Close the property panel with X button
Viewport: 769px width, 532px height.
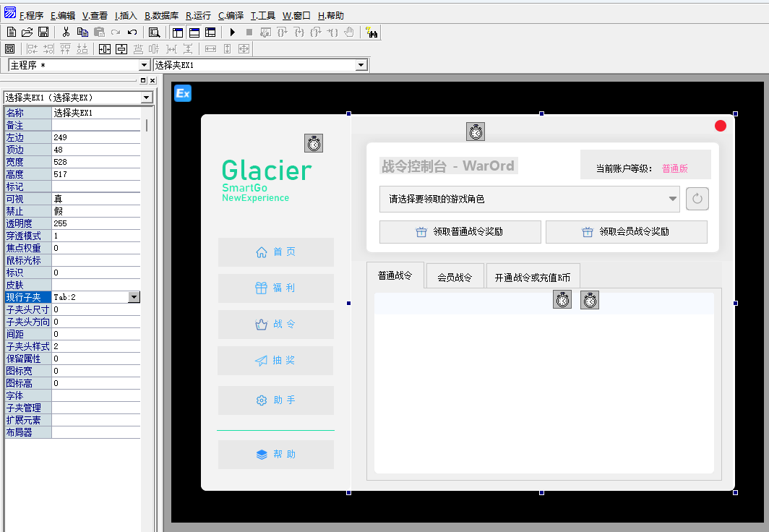pyautogui.click(x=152, y=80)
